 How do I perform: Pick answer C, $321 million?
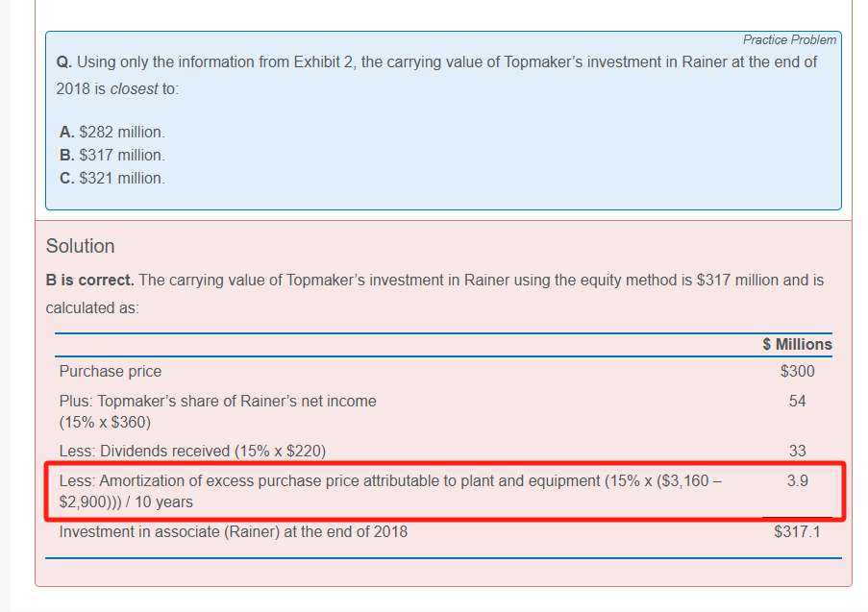112,178
